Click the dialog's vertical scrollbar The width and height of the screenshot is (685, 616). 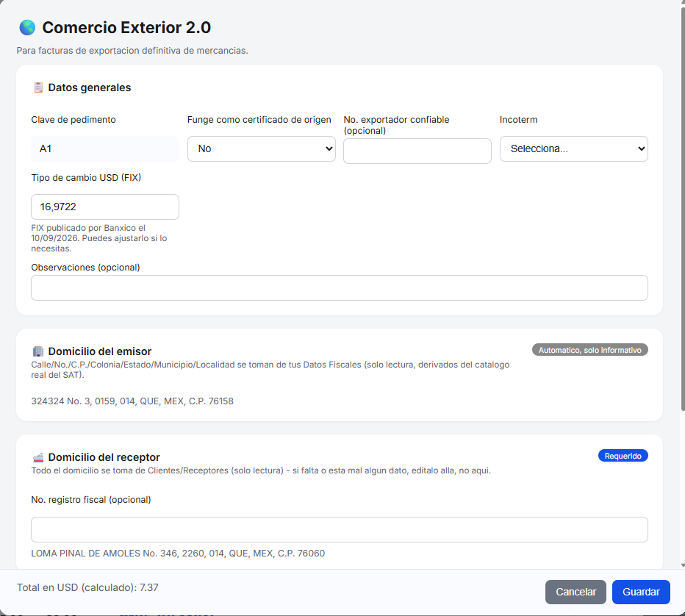point(682,207)
